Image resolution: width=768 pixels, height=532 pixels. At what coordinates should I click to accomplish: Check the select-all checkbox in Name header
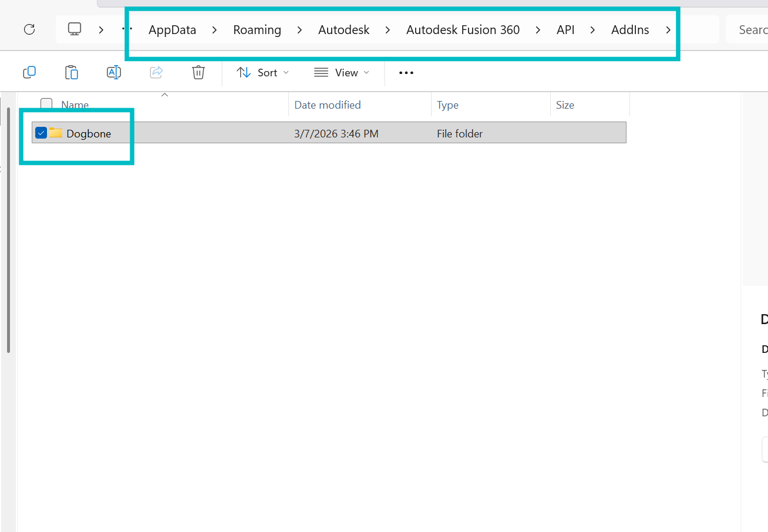(46, 103)
